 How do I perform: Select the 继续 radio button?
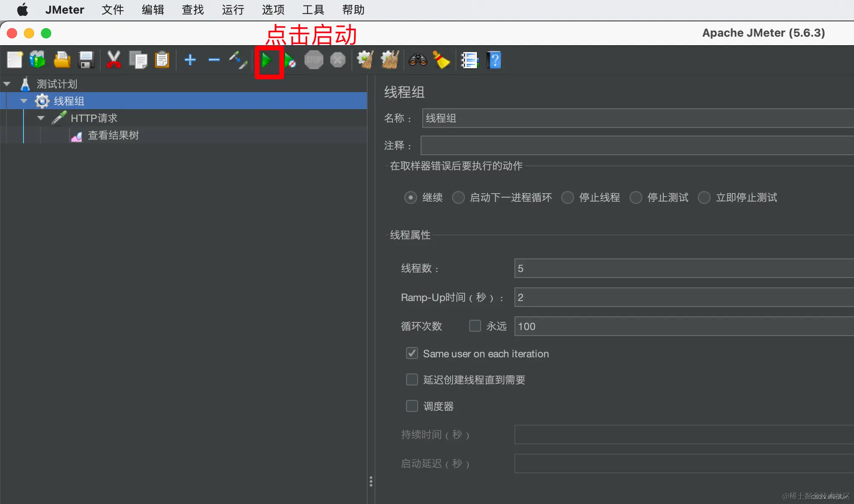410,197
